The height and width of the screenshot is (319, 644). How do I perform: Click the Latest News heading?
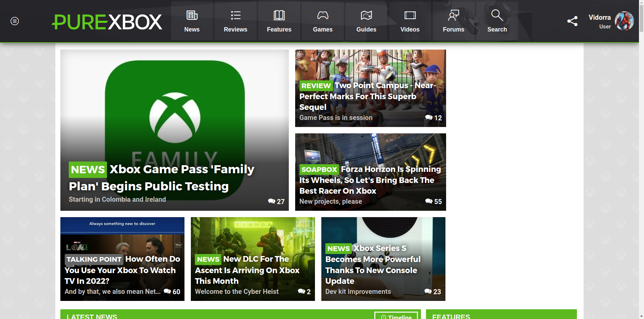pyautogui.click(x=92, y=316)
